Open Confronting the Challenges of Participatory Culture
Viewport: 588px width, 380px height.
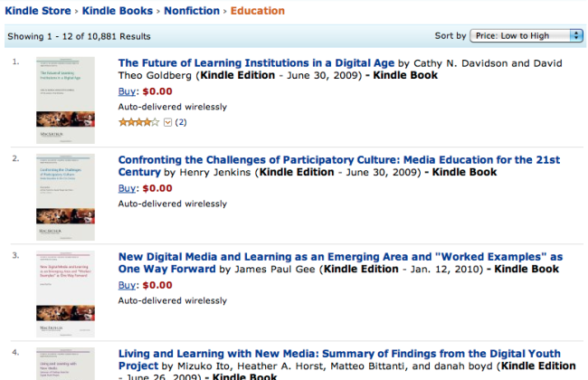click(x=338, y=159)
